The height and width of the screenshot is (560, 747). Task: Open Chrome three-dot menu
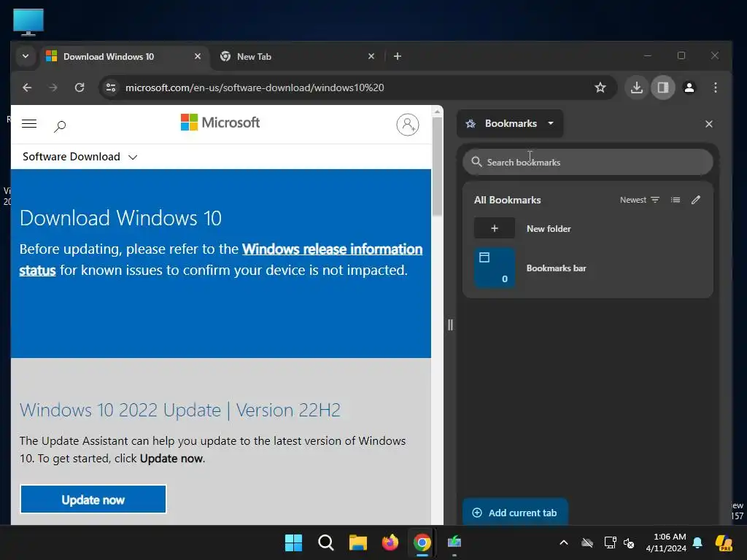click(716, 87)
